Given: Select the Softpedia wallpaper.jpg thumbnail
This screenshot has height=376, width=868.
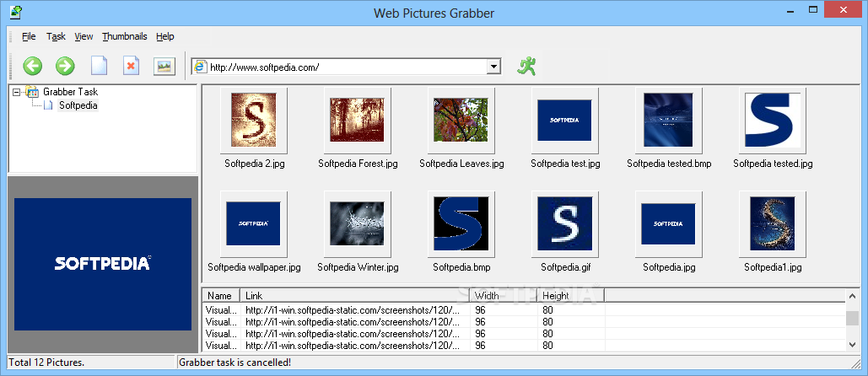Looking at the screenshot, I should click(254, 224).
